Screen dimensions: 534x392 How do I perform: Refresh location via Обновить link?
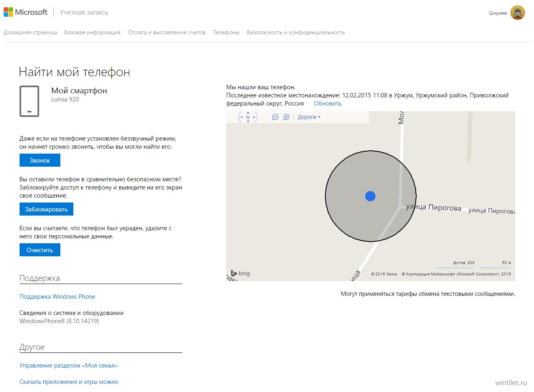[x=328, y=104]
